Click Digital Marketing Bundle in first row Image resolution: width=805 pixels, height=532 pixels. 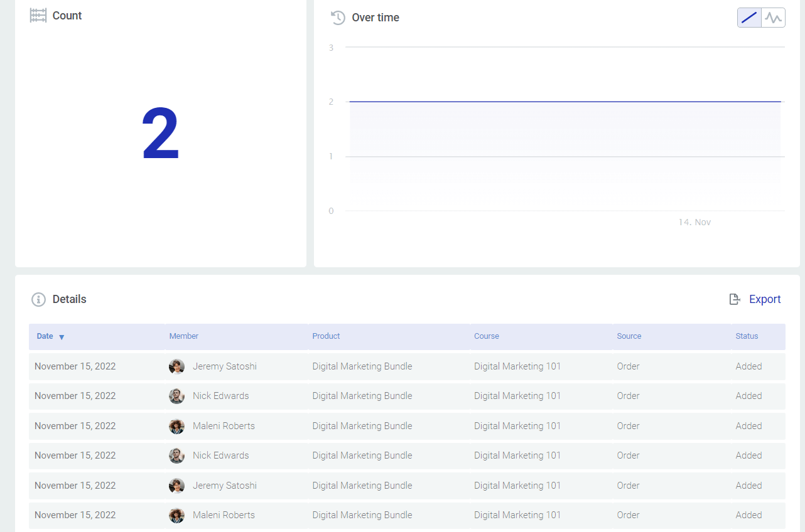click(x=362, y=366)
